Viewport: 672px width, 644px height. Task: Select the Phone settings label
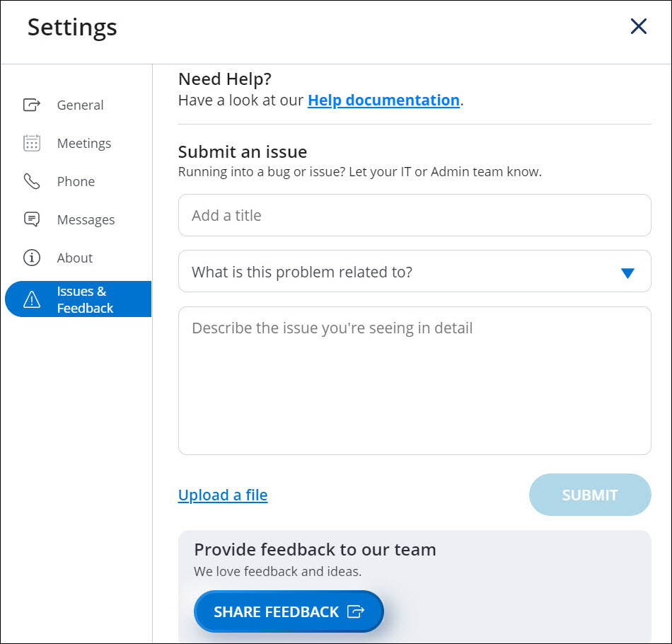pos(76,181)
